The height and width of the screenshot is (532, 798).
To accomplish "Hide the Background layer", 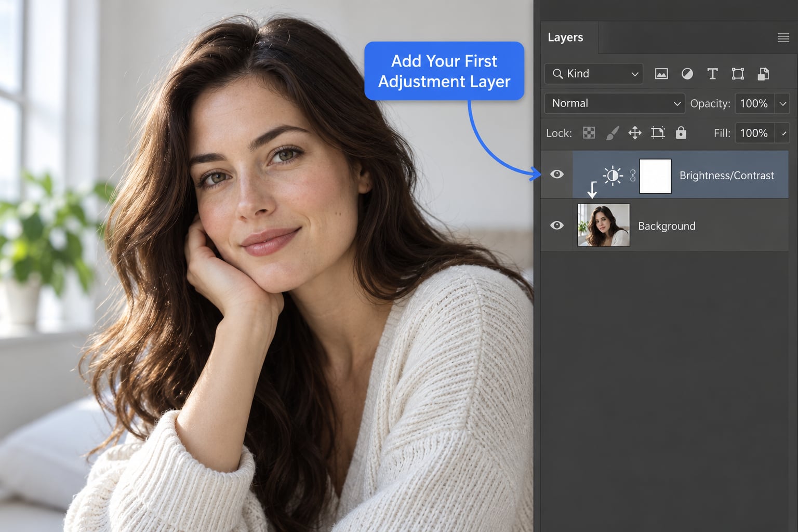I will (557, 225).
